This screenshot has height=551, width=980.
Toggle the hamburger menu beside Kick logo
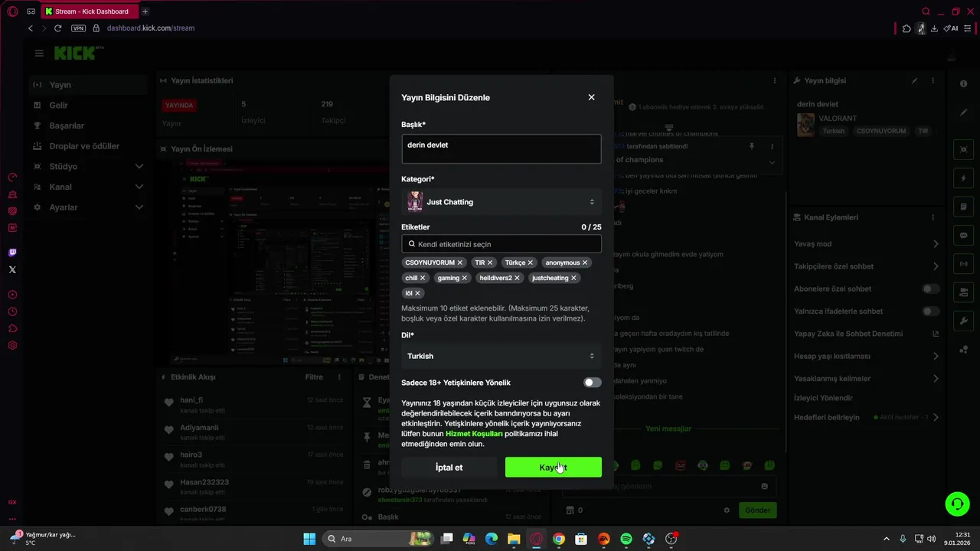click(x=39, y=54)
